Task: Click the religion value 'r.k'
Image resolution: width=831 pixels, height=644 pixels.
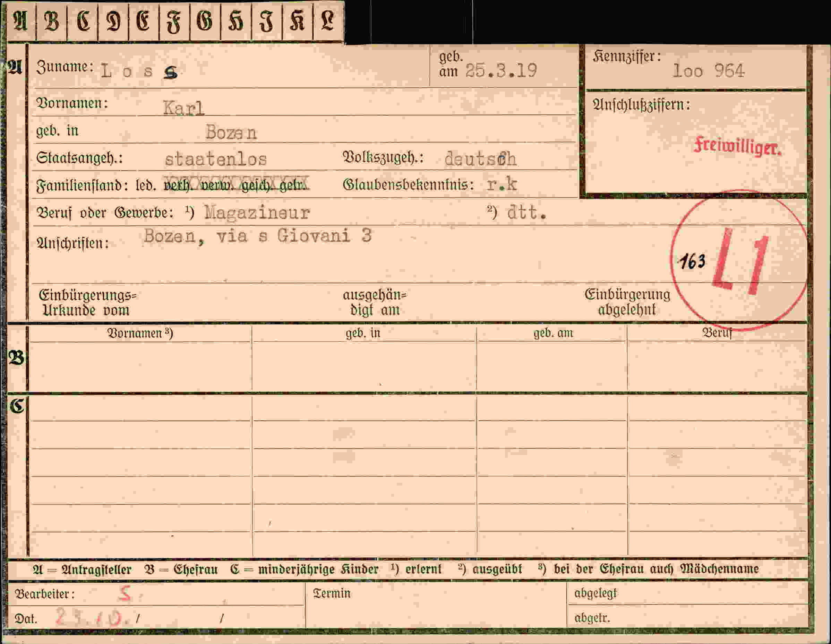Action: pos(502,184)
